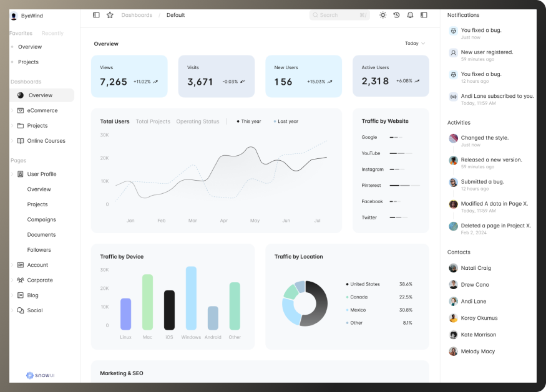This screenshot has width=546, height=392.
Task: Click the star favorite icon
Action: pyautogui.click(x=110, y=15)
